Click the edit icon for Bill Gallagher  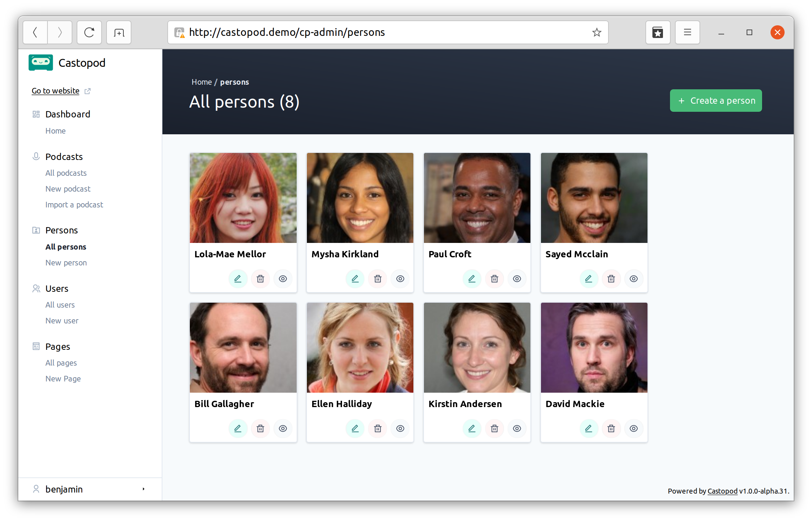click(x=237, y=428)
